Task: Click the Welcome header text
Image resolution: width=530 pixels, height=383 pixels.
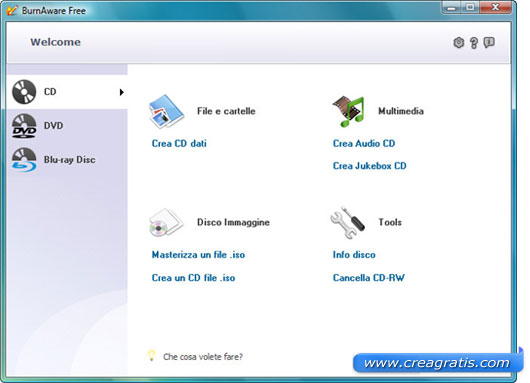Action: pyautogui.click(x=55, y=42)
